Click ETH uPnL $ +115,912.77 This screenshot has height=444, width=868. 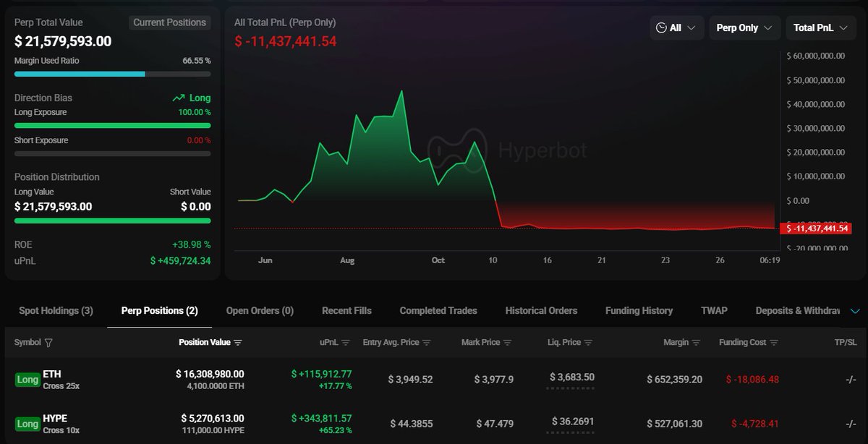point(321,374)
